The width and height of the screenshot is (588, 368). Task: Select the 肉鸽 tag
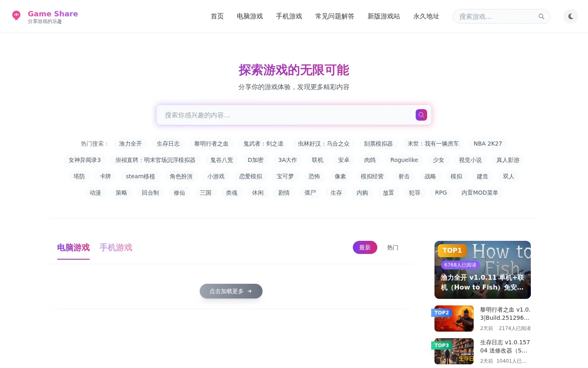(x=370, y=160)
